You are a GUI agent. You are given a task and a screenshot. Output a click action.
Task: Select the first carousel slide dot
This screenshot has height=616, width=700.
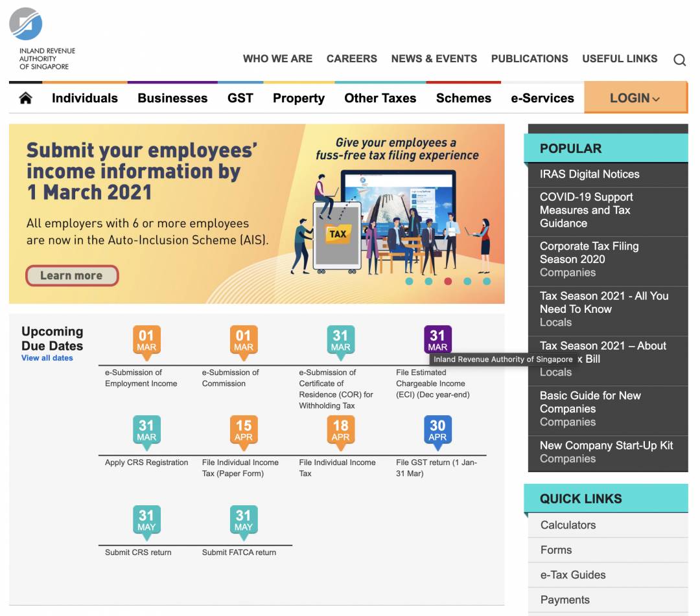tap(409, 281)
